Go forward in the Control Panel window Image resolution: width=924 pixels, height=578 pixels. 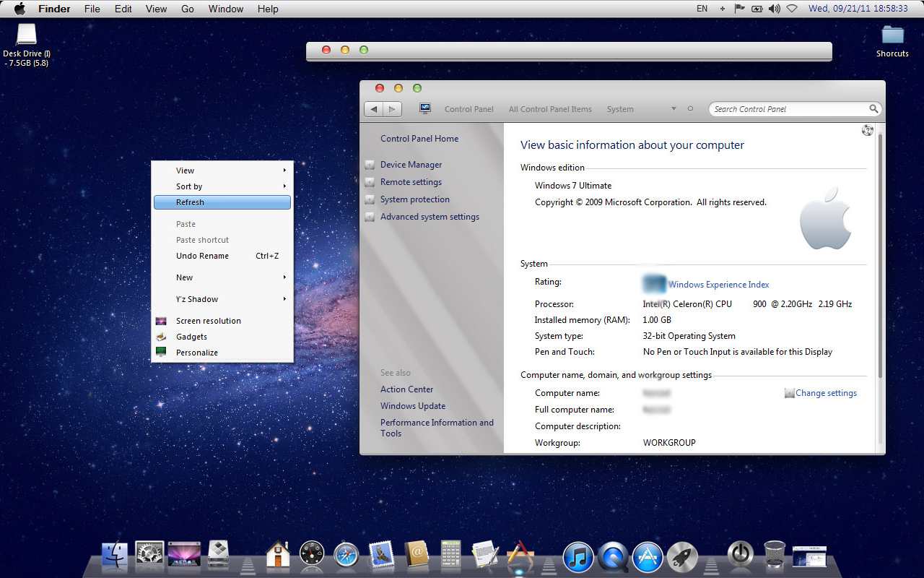[392, 109]
